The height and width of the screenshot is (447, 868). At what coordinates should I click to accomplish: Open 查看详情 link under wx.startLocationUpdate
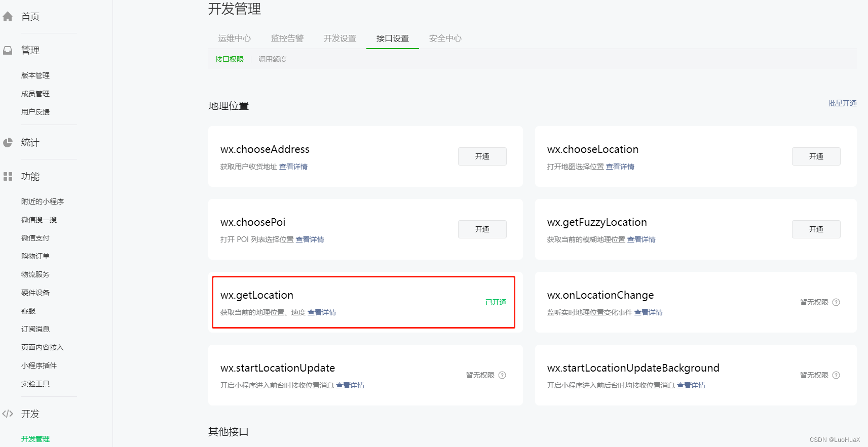[x=350, y=385]
